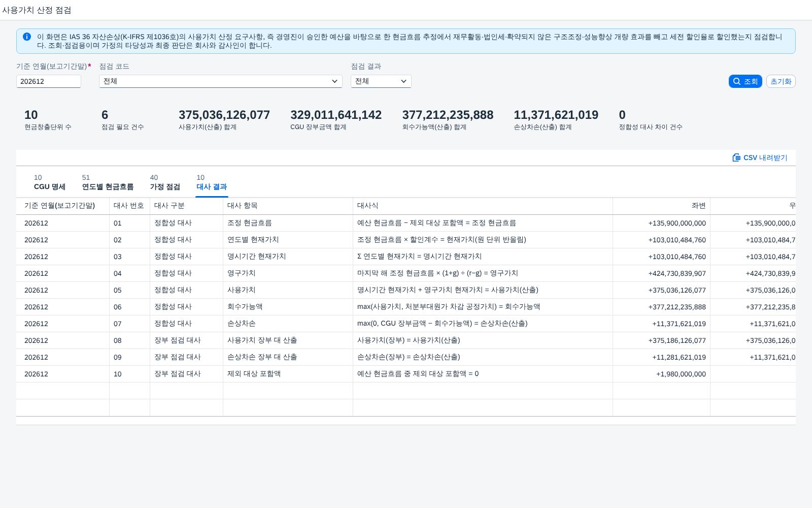
Task: Download data via CSV 내려받기 link
Action: tap(760, 157)
